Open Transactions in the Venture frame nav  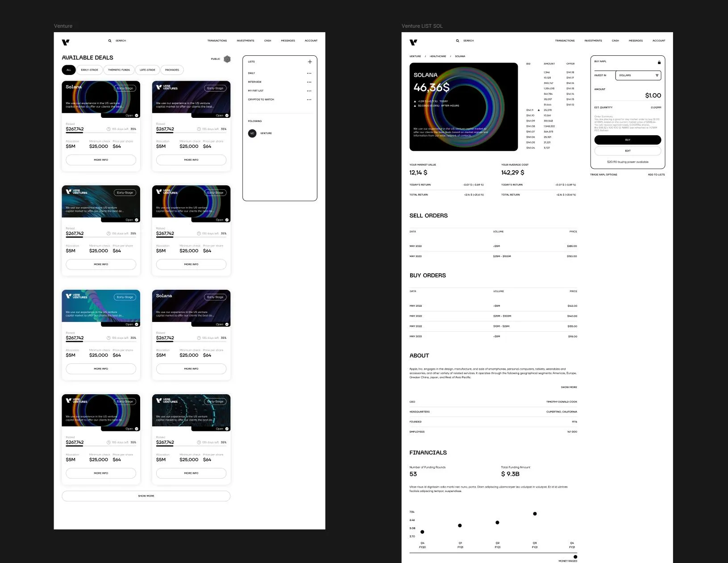(217, 41)
